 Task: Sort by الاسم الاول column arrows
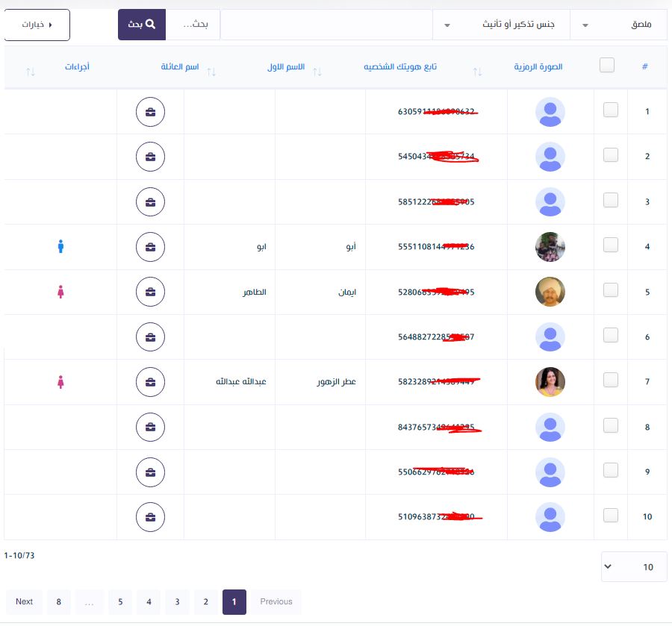pos(317,72)
